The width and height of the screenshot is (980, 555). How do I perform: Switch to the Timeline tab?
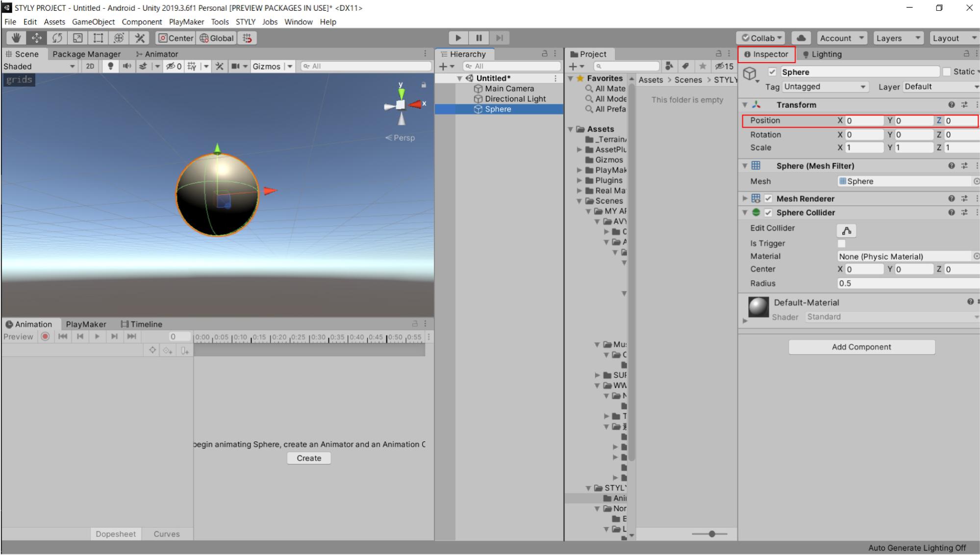click(x=141, y=324)
